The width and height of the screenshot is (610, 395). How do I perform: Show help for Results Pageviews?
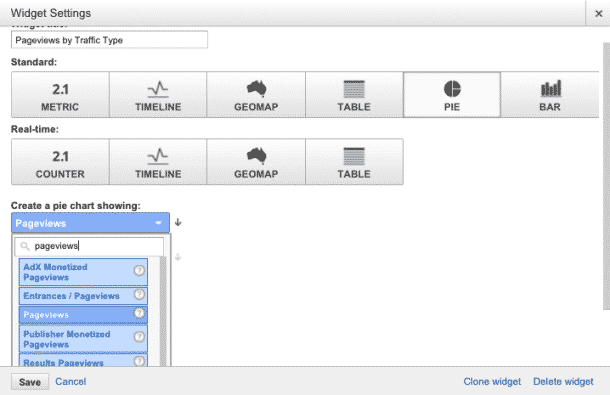coord(139,361)
